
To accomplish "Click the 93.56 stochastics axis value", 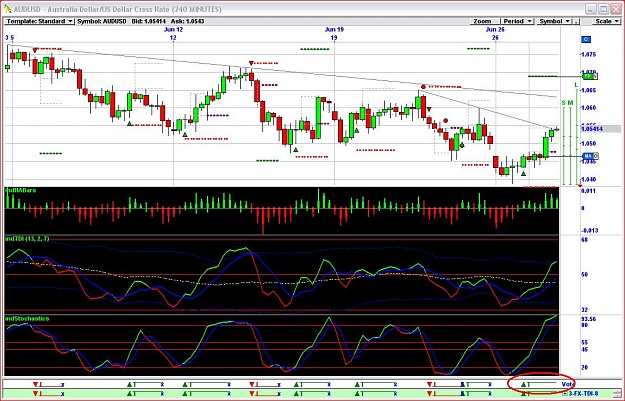I will point(588,319).
